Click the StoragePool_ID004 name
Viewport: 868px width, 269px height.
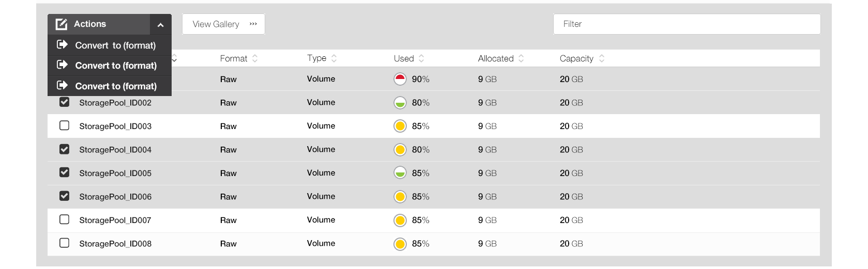(x=115, y=150)
